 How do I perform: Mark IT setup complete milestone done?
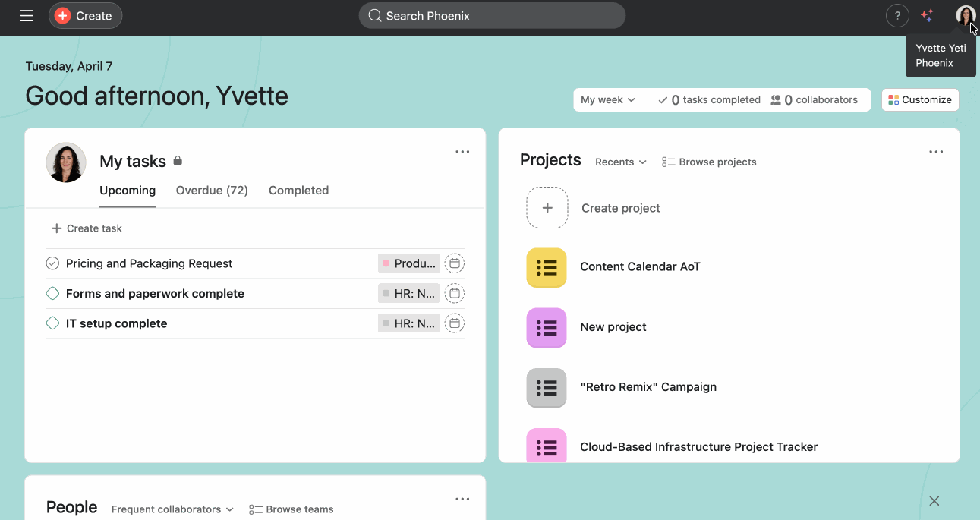(x=52, y=323)
